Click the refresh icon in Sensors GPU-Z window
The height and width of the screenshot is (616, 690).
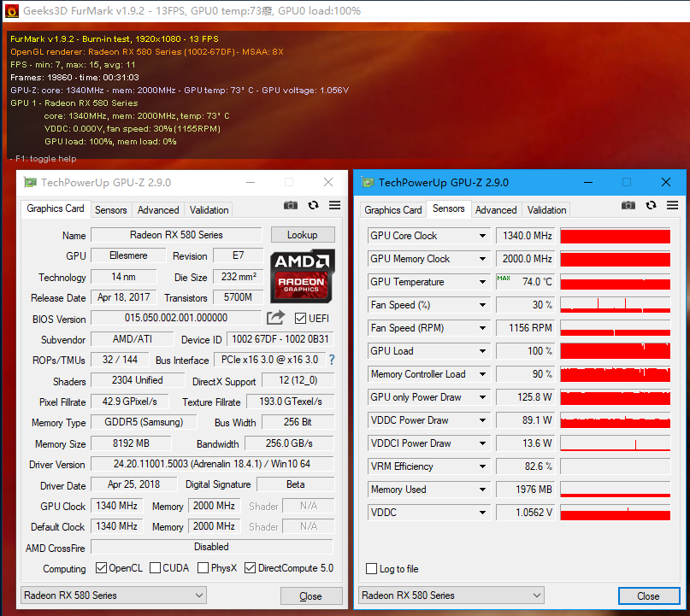click(651, 205)
